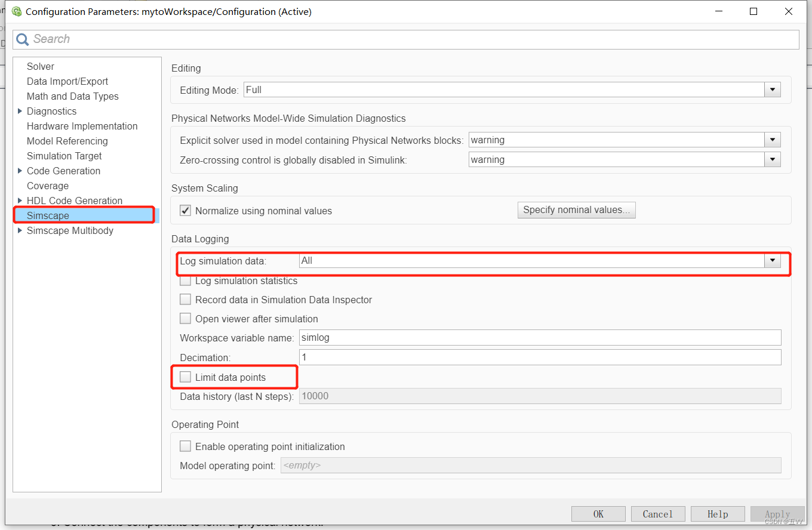812x530 pixels.
Task: Open the Hardware Implementation pane
Action: tap(82, 126)
